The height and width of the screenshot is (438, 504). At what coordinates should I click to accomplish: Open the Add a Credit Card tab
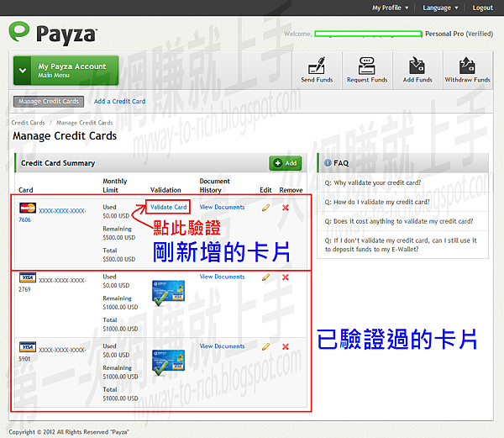(119, 101)
